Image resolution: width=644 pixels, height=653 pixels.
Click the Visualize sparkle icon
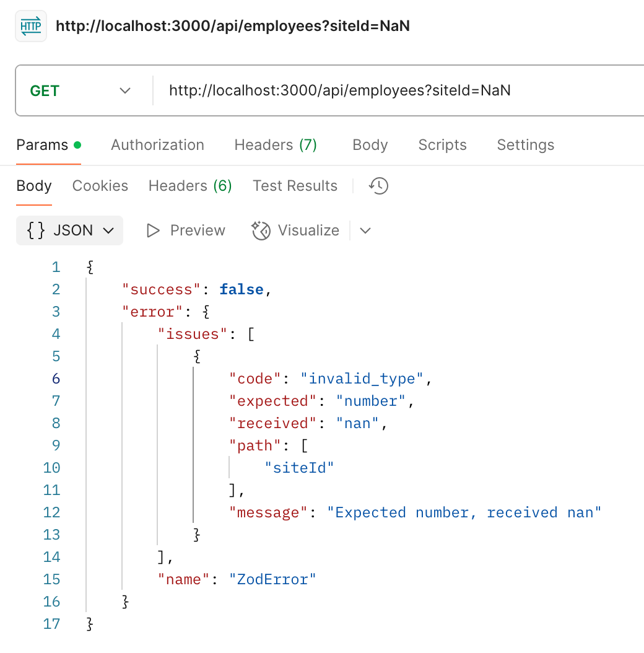[261, 230]
